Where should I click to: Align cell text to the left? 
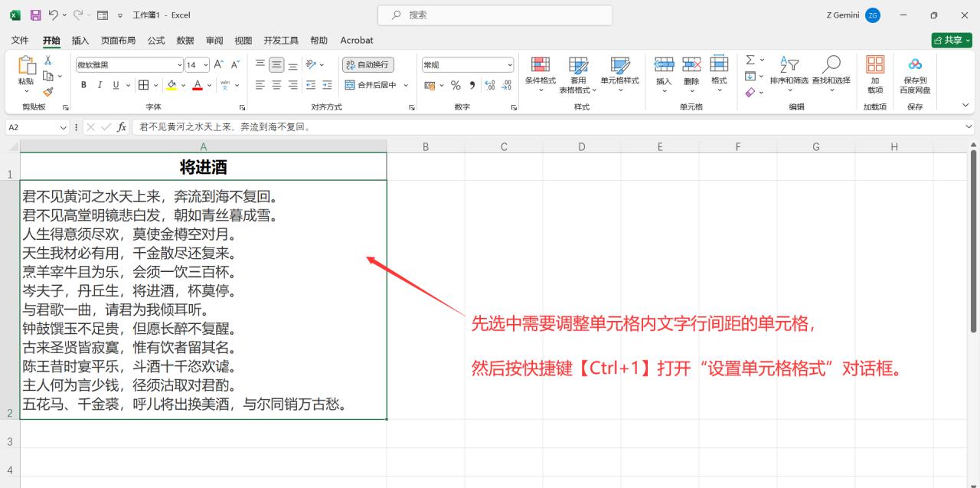[260, 85]
